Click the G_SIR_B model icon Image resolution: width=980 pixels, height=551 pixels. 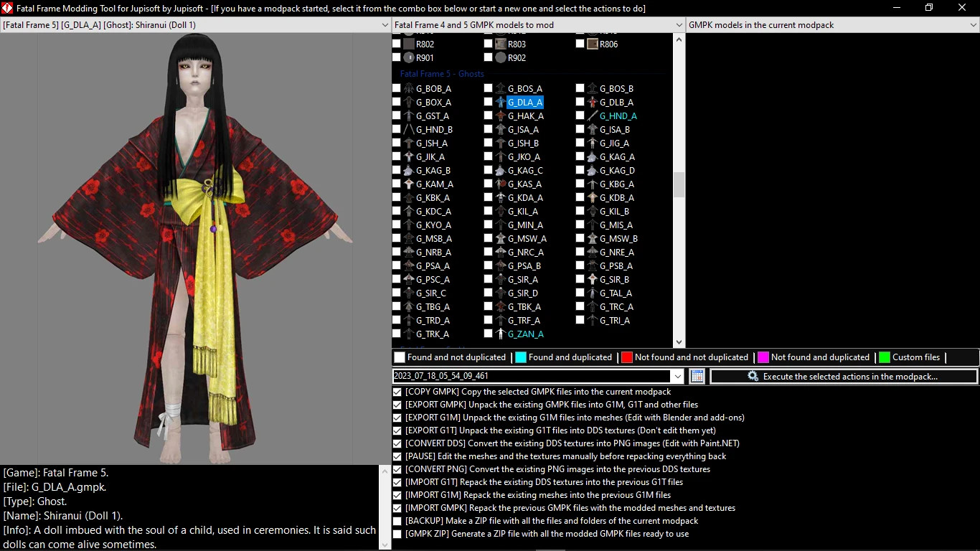592,280
